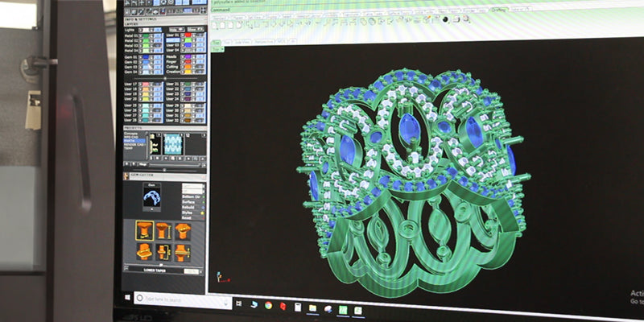Click the purple color swatch of Heads layer
This screenshot has height=322, width=644.
tap(188, 56)
